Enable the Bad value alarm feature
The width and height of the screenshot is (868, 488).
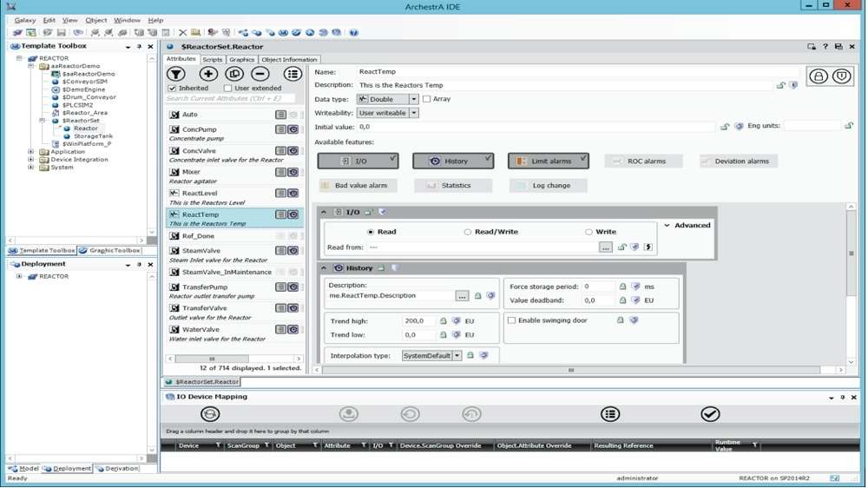(358, 186)
